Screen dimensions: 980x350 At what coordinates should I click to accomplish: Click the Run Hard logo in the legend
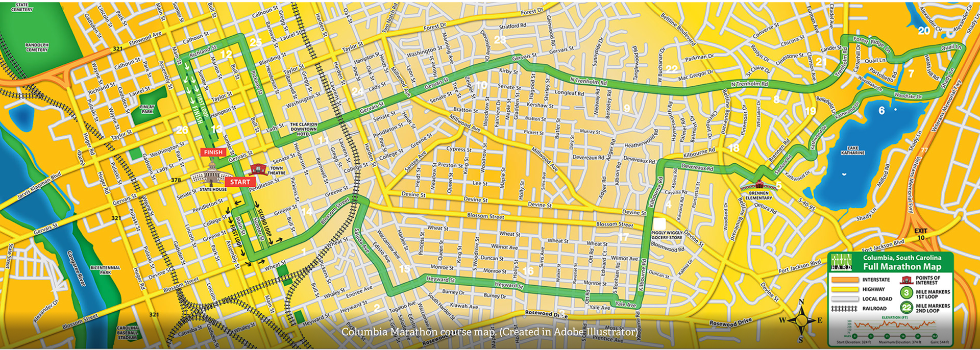[x=841, y=262]
